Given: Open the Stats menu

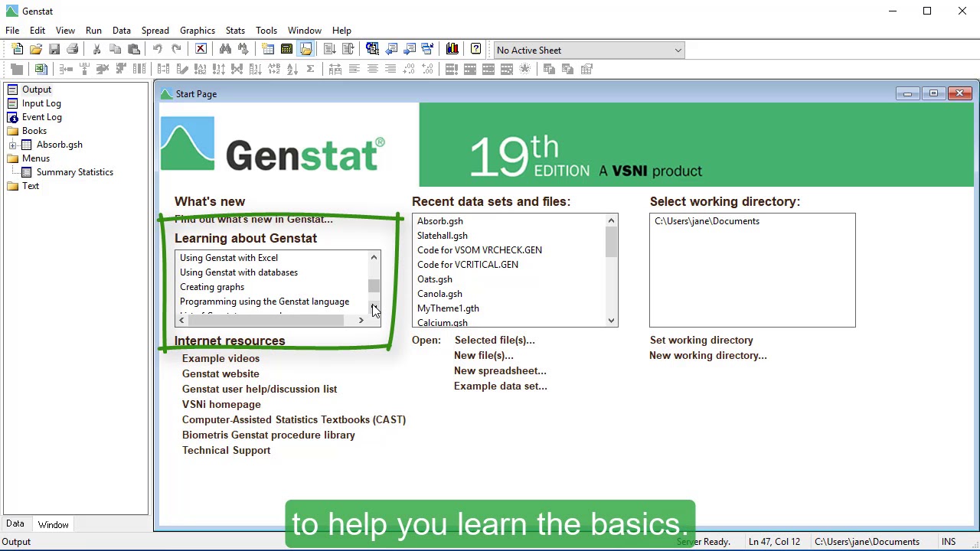Looking at the screenshot, I should (235, 31).
